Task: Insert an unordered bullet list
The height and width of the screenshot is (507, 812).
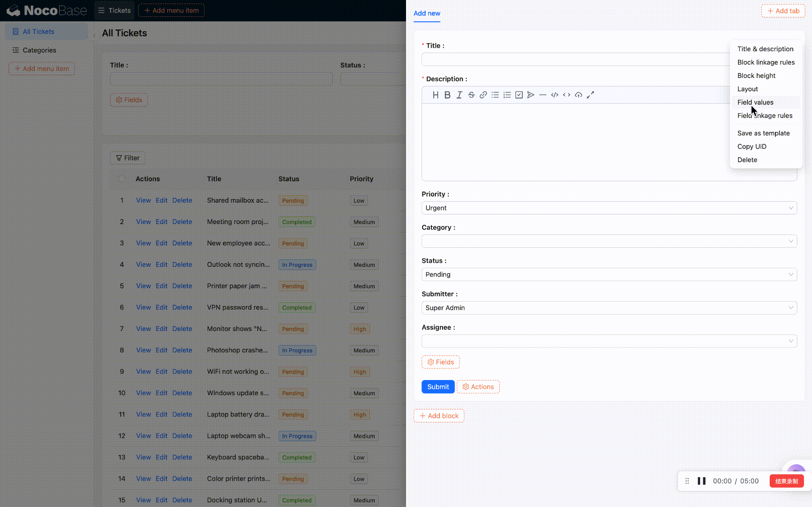Action: pos(495,95)
